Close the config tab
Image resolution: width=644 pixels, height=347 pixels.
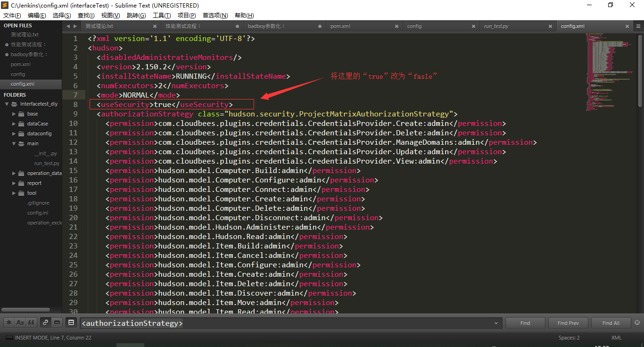pos(474,26)
